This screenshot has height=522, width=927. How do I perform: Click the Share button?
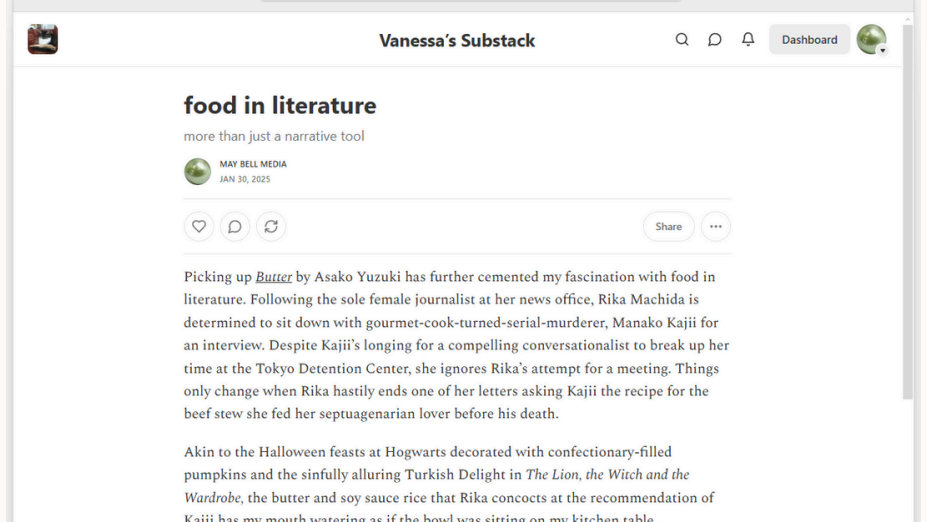(668, 227)
